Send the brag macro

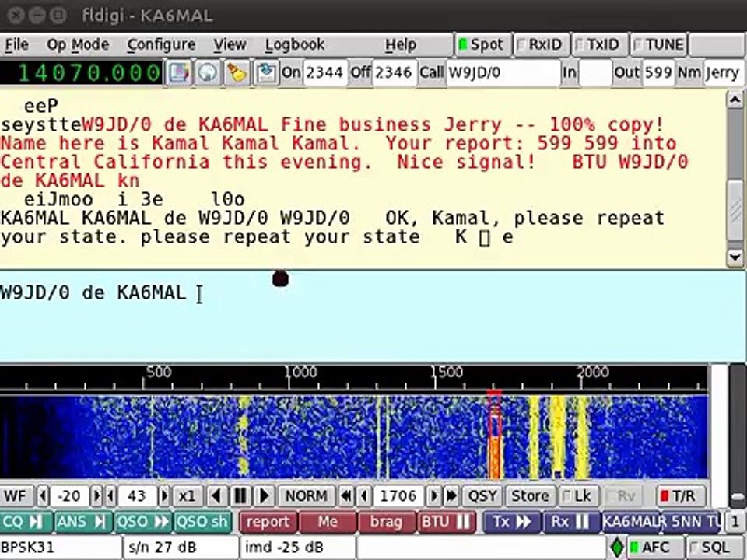click(x=387, y=522)
